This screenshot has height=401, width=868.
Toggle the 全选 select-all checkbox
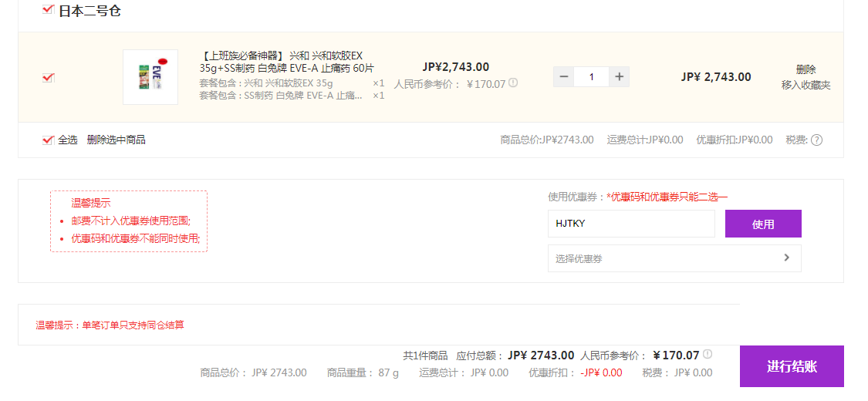(x=48, y=140)
